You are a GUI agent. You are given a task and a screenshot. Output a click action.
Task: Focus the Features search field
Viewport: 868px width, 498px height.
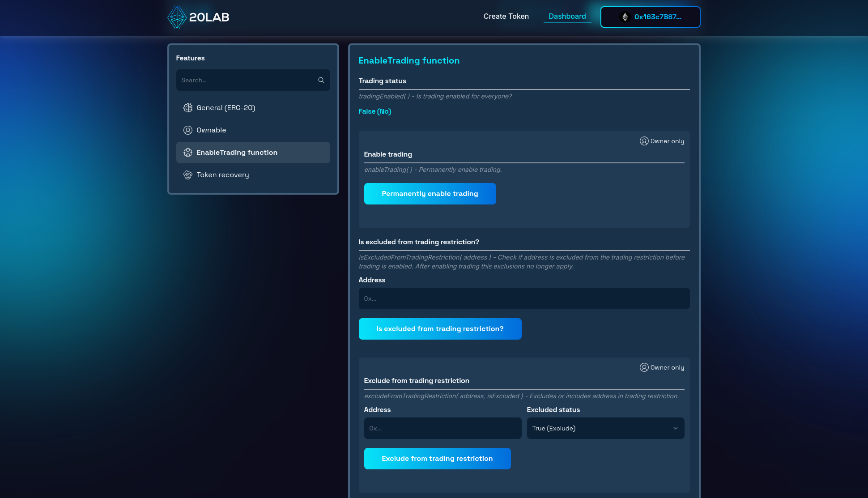(246, 80)
